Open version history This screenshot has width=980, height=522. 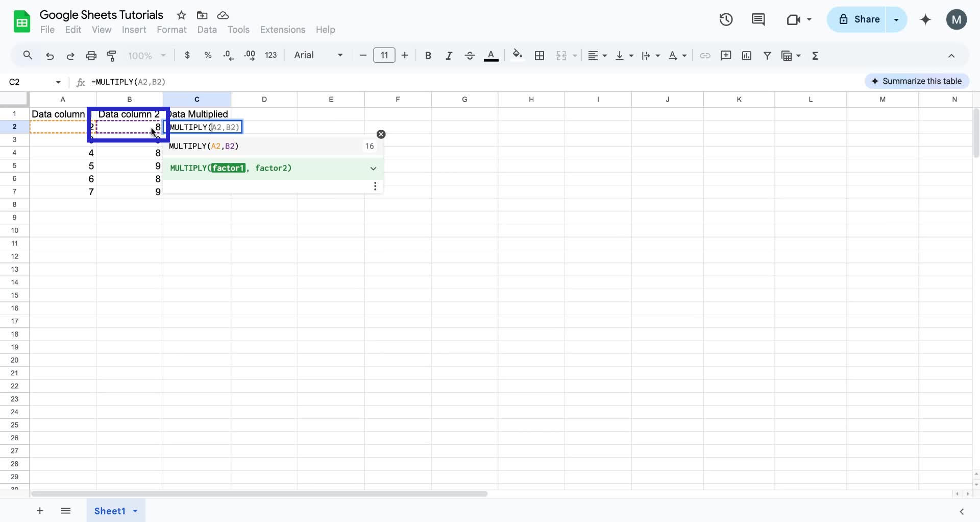pyautogui.click(x=725, y=19)
